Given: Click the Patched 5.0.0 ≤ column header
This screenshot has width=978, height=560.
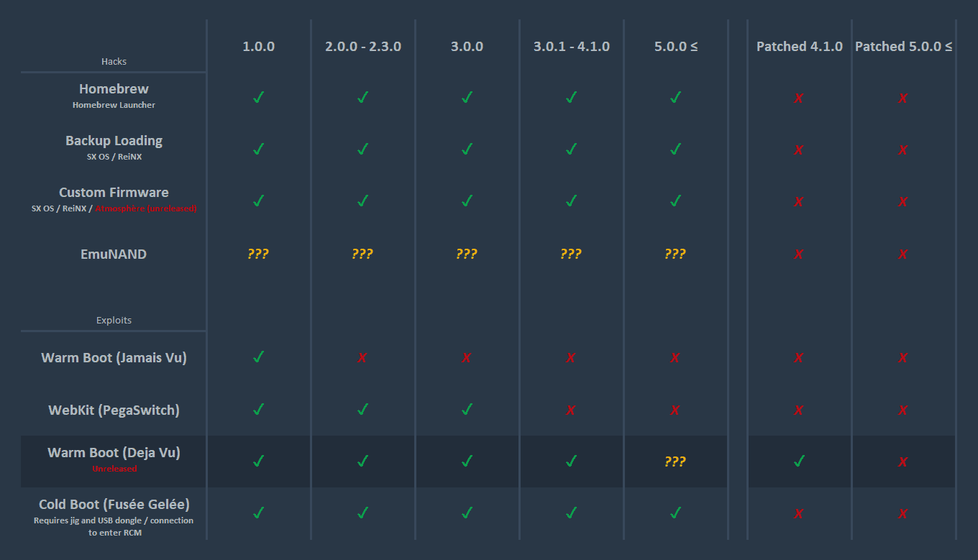Looking at the screenshot, I should coord(904,47).
